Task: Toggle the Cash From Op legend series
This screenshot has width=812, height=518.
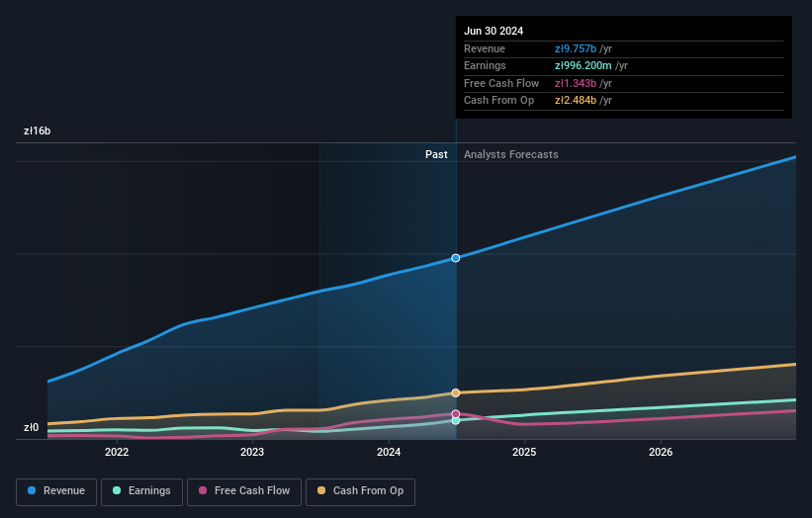Action: coord(360,491)
